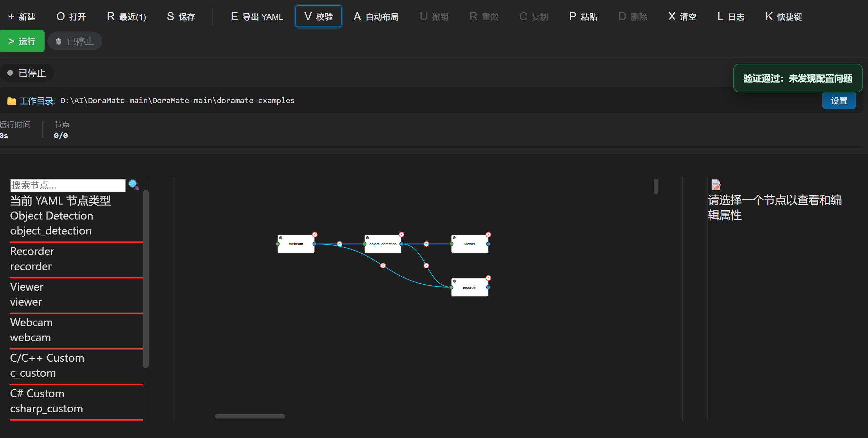Click the blue output port of viewer
Image resolution: width=868 pixels, height=438 pixels.
pos(488,244)
